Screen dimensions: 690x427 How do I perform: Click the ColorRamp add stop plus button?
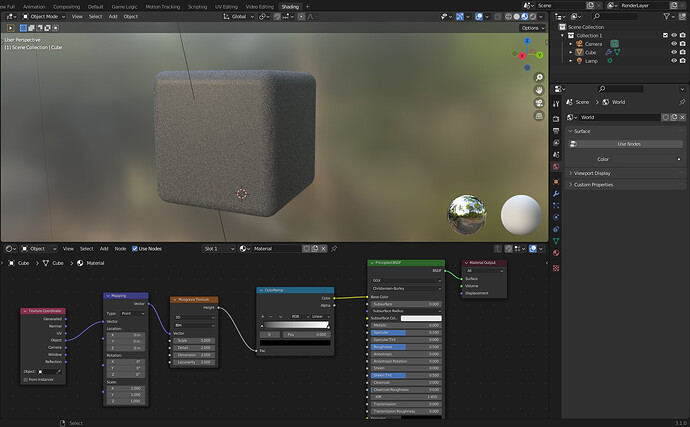263,317
